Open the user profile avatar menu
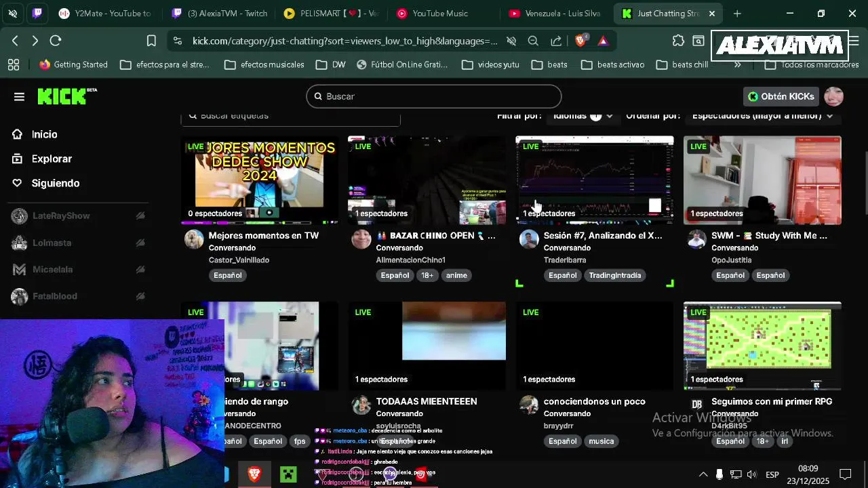This screenshot has width=868, height=488. tap(833, 96)
